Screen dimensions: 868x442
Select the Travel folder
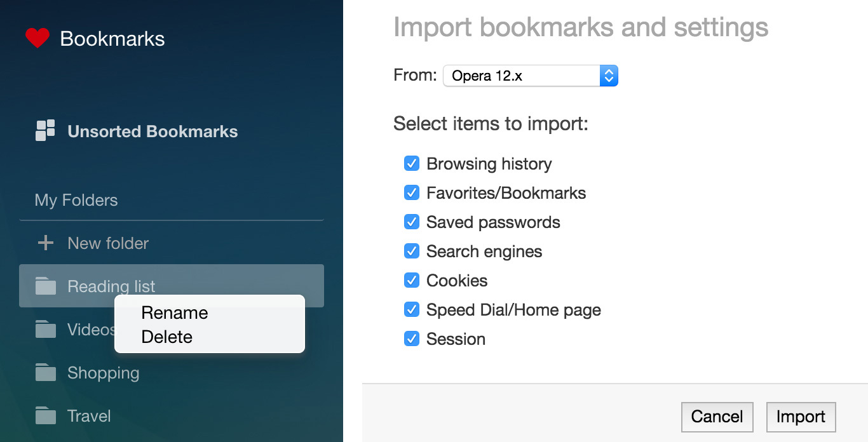point(89,416)
